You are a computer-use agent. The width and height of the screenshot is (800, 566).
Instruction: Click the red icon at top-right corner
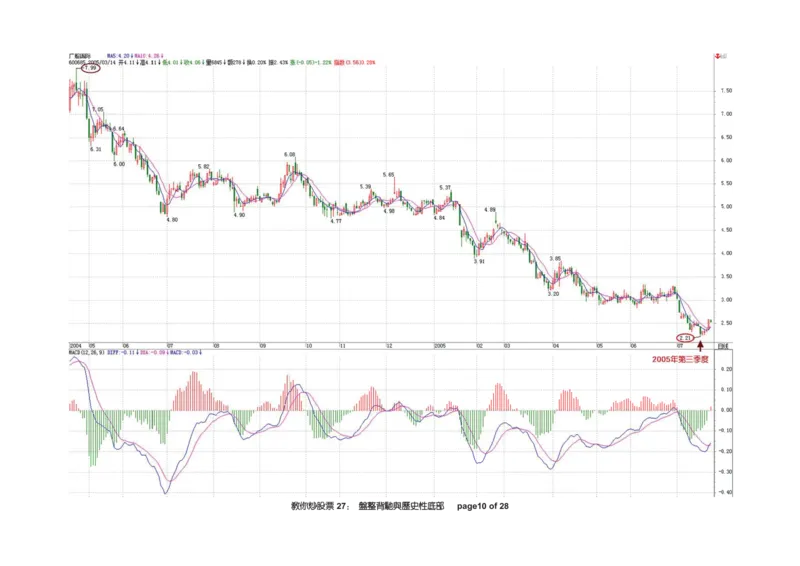(717, 58)
